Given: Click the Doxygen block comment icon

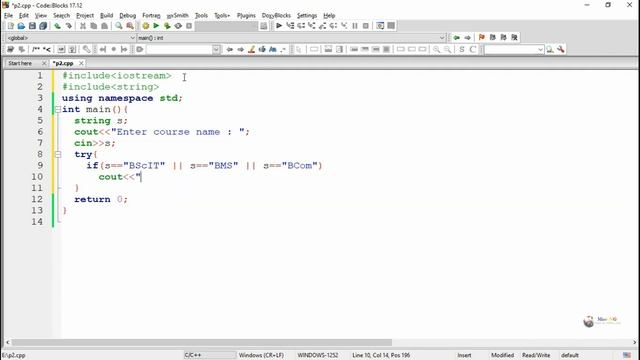Looking at the screenshot, I should point(36,49).
